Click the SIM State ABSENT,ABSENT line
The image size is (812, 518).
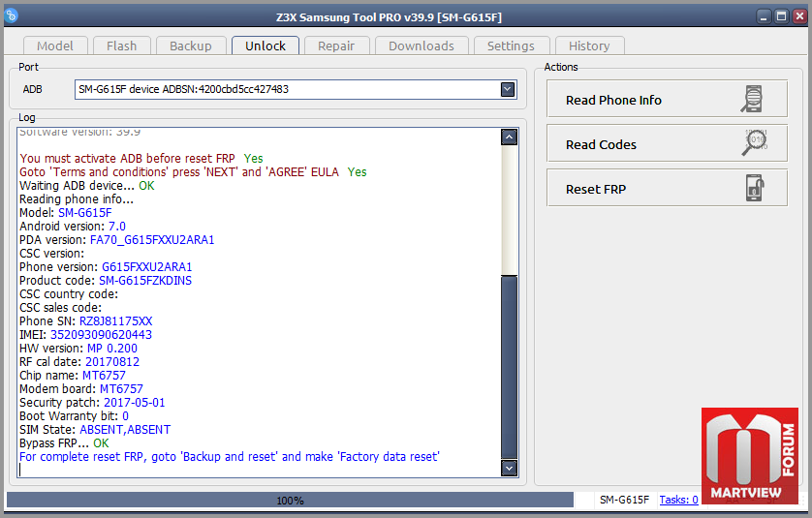(x=95, y=430)
